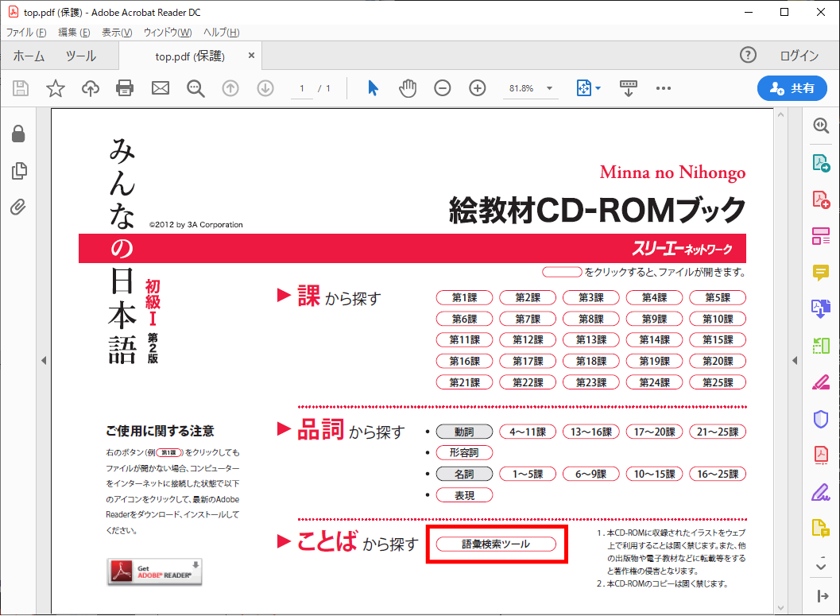The width and height of the screenshot is (840, 616).
Task: Expand the left navigation pane arrow
Action: pos(44,361)
